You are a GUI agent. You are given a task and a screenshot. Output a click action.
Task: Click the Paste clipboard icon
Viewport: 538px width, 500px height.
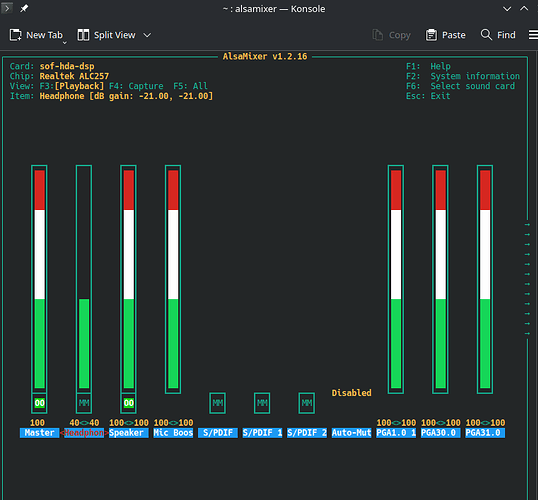[431, 35]
